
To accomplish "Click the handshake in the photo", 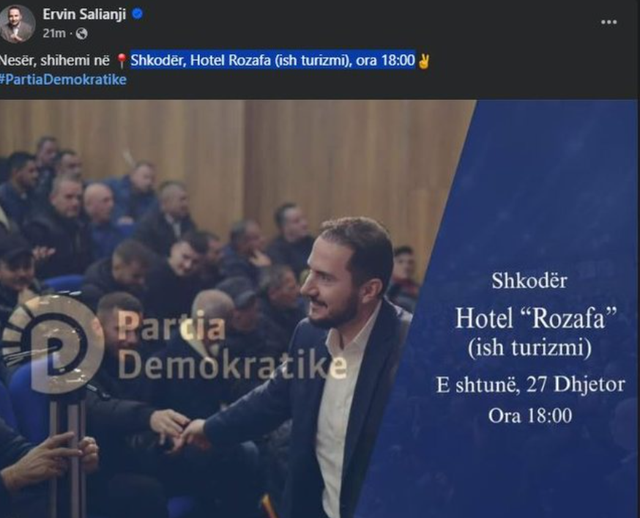I will point(182,431).
